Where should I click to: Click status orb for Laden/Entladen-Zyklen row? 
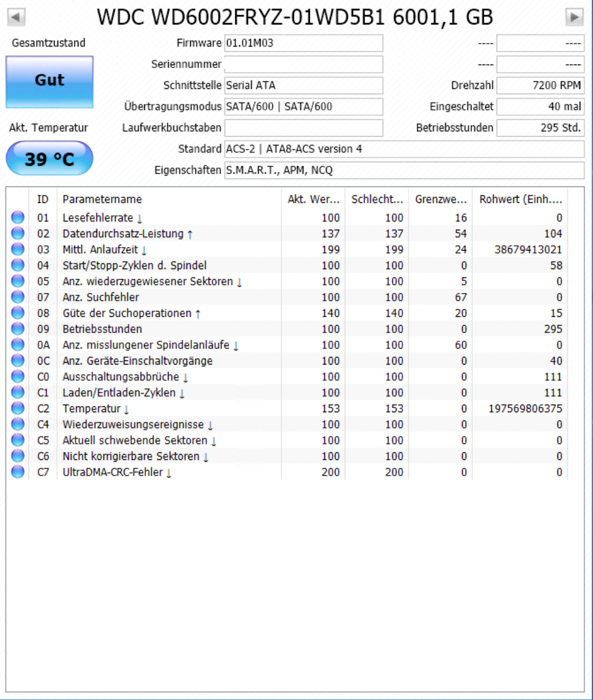click(18, 392)
